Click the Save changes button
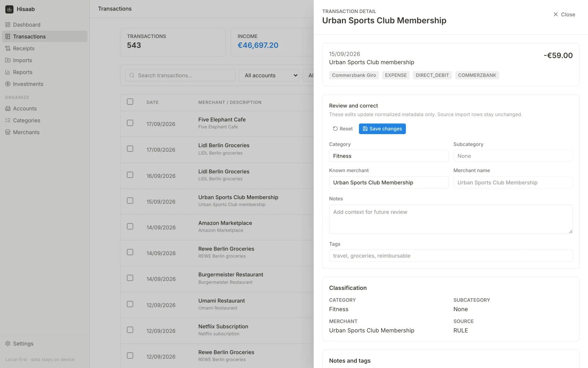This screenshot has width=588, height=368. pyautogui.click(x=382, y=129)
